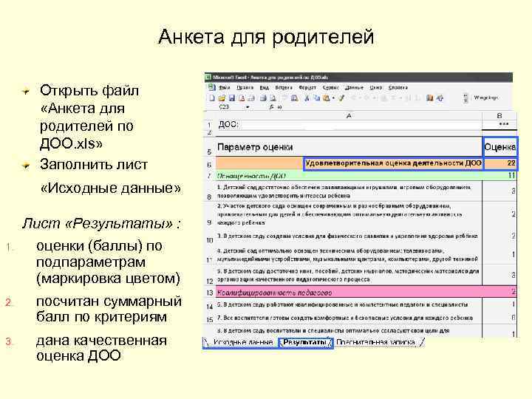The image size is (532, 399).
Task: Click the Save floppy disk icon
Action: (232, 98)
